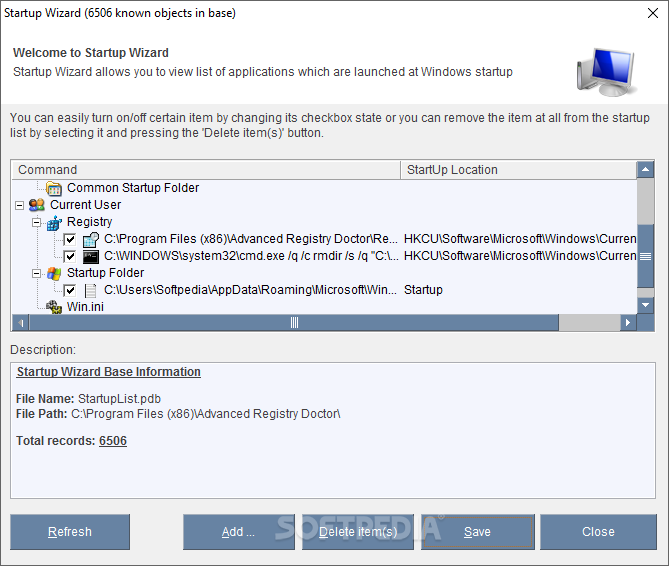Click the Close button at bottom
This screenshot has height=566, width=669.
tap(598, 532)
